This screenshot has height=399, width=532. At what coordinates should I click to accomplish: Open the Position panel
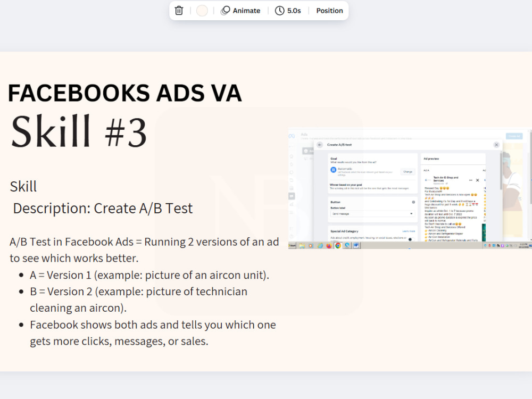329,11
